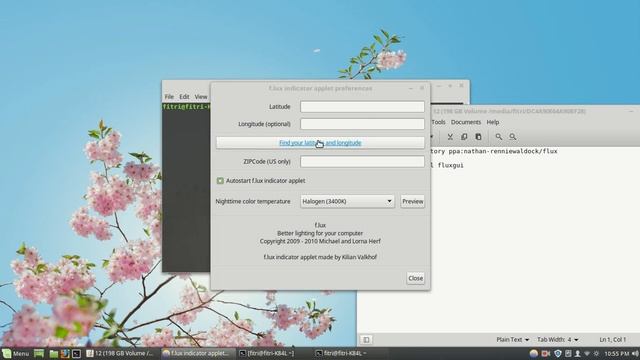The image size is (640, 360).
Task: Click the Show Desktop icon on the panel
Action: pos(39,353)
